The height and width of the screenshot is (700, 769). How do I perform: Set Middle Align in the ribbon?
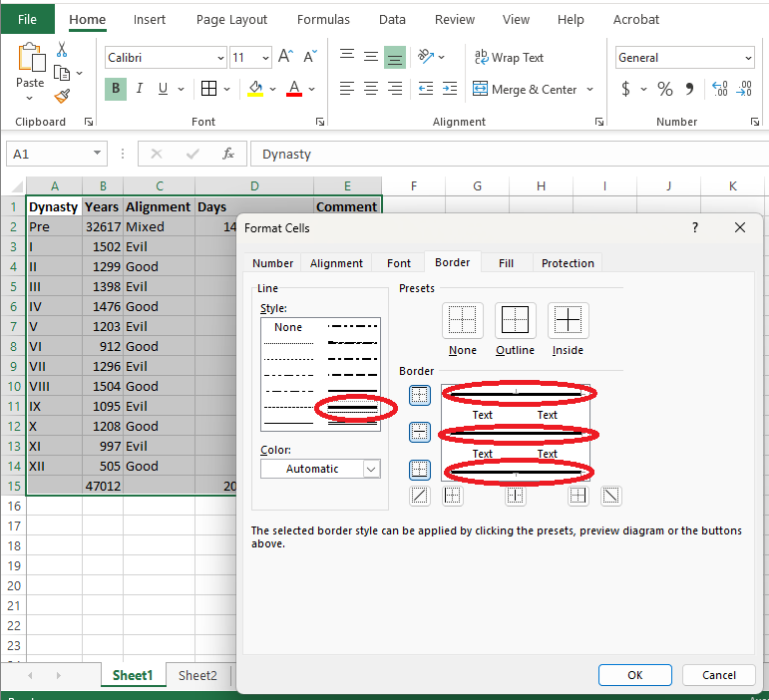[371, 57]
